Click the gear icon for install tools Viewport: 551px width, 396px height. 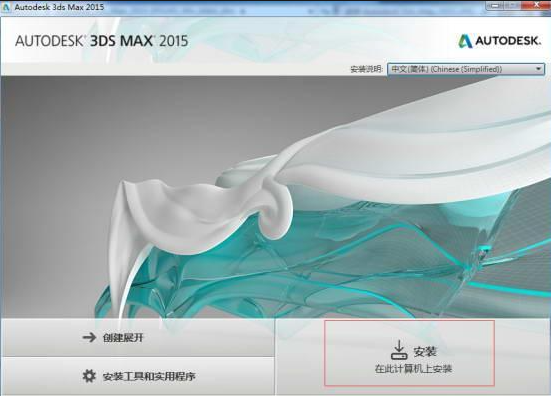[89, 376]
